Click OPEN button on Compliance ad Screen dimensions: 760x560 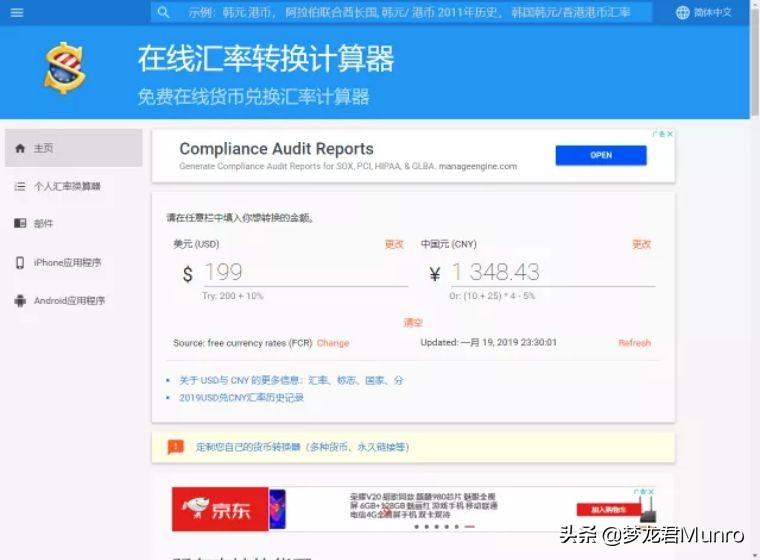[601, 155]
